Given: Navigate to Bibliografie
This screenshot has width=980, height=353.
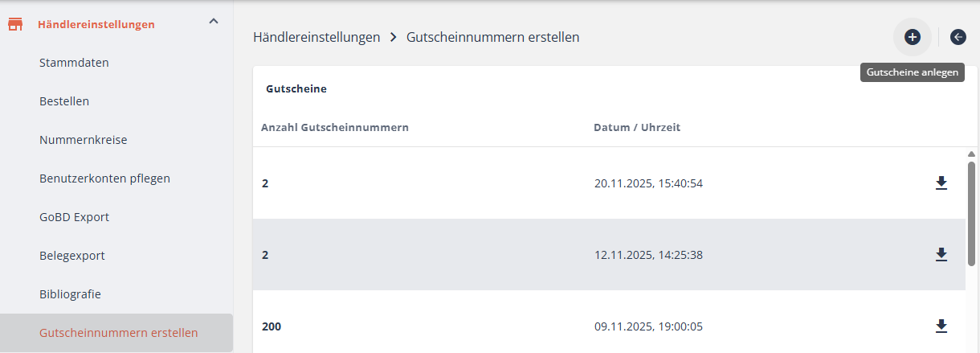Looking at the screenshot, I should coord(70,294).
